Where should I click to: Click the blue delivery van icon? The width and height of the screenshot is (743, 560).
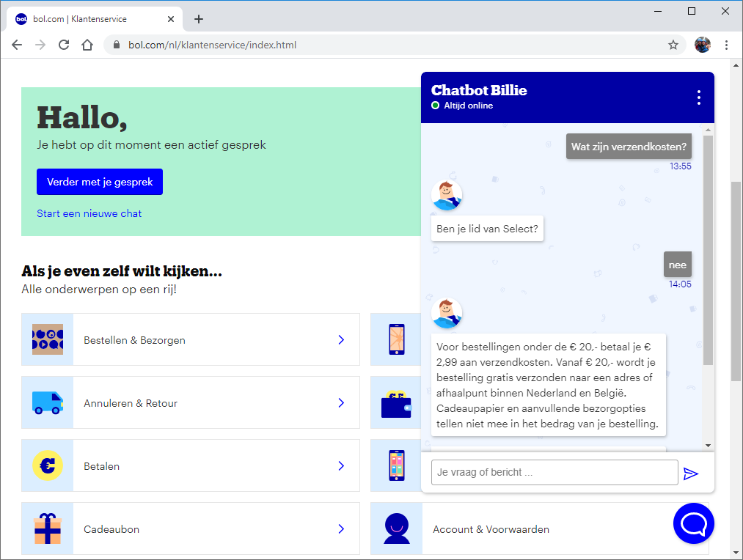point(48,403)
